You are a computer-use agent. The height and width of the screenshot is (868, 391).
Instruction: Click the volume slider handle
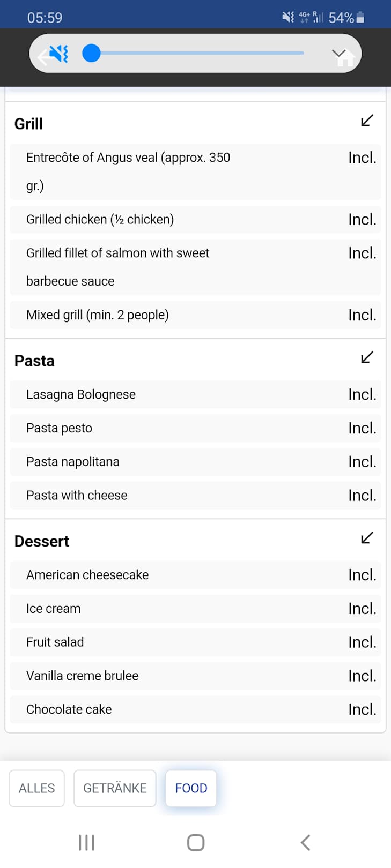coord(92,54)
